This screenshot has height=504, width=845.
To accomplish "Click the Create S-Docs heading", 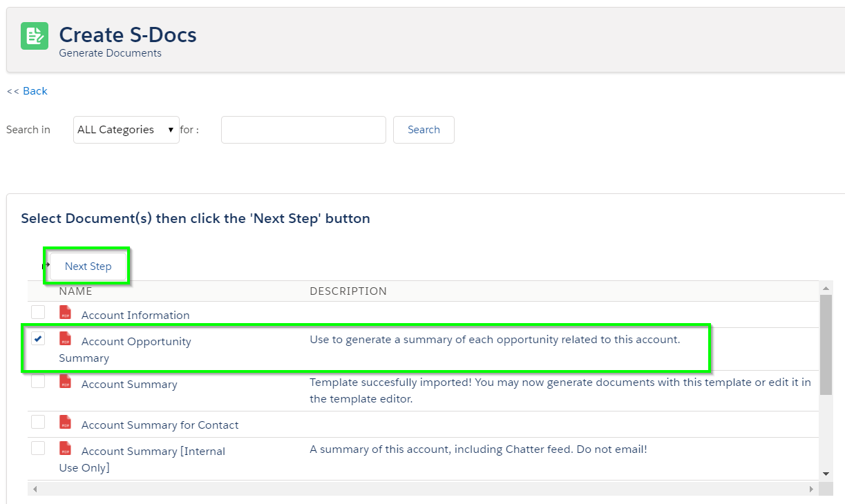I will [x=128, y=35].
